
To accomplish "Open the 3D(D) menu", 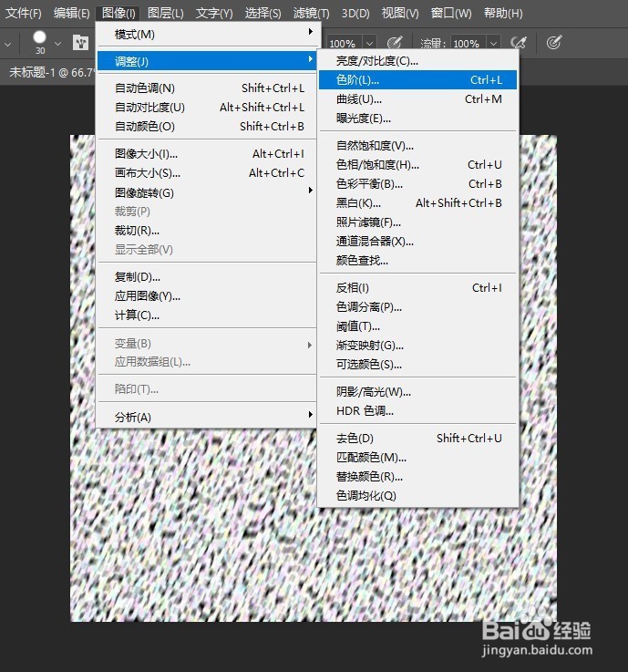I will point(355,14).
